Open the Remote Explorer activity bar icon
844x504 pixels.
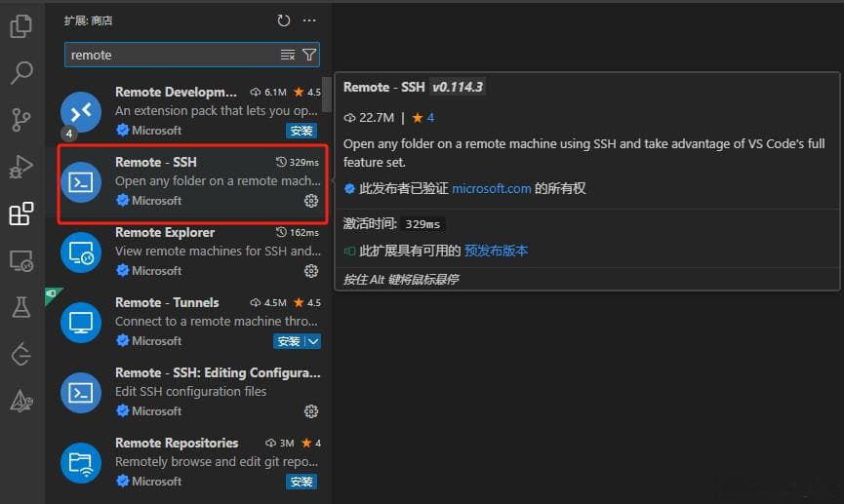(x=21, y=261)
